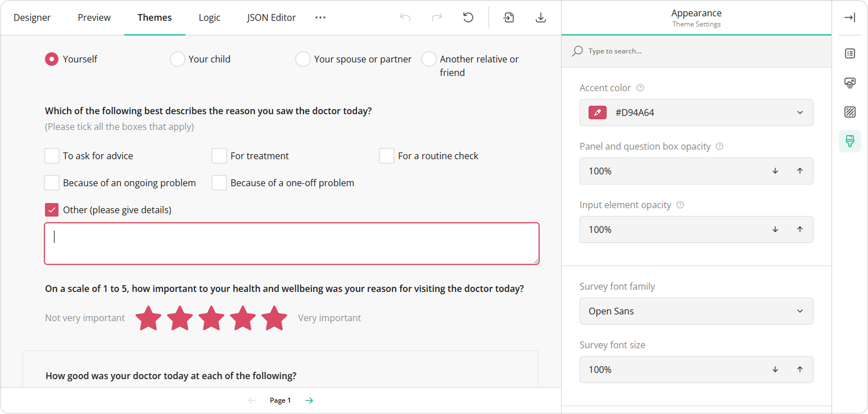The image size is (868, 414).
Task: Open the Background settings sidebar icon
Action: pyautogui.click(x=849, y=112)
